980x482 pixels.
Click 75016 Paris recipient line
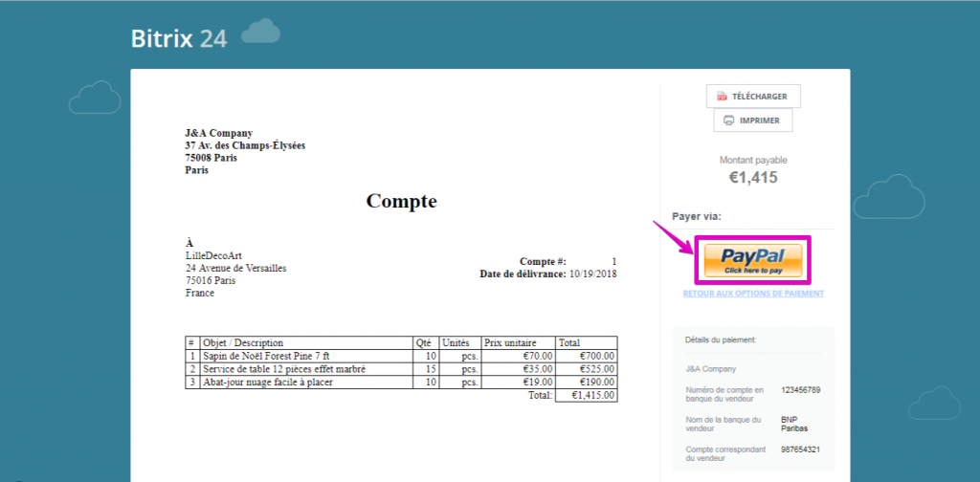(x=211, y=281)
